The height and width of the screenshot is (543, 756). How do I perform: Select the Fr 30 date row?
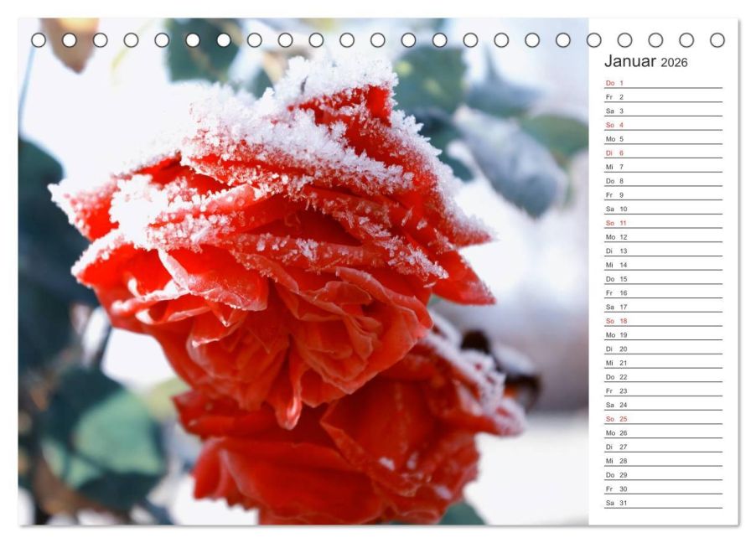click(664, 489)
